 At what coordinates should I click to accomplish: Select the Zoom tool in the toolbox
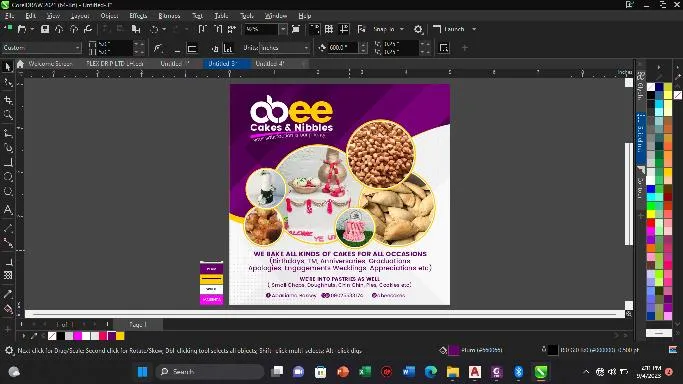point(8,115)
